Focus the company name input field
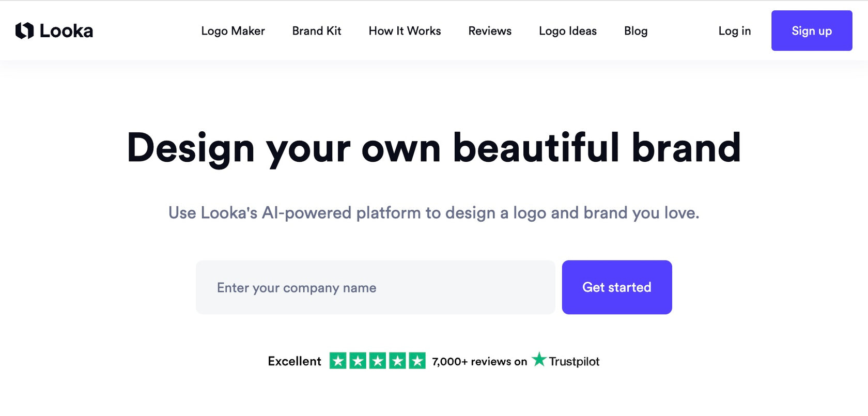868x416 pixels. tap(376, 287)
